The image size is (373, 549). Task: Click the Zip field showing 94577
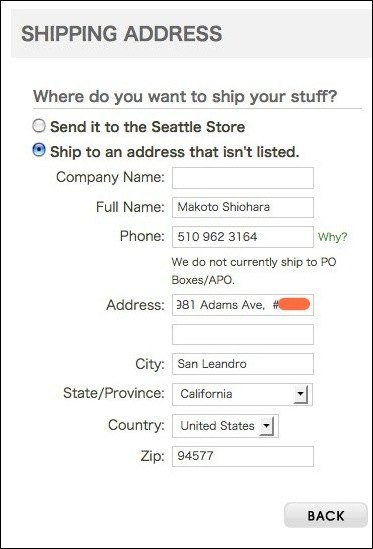tap(243, 456)
